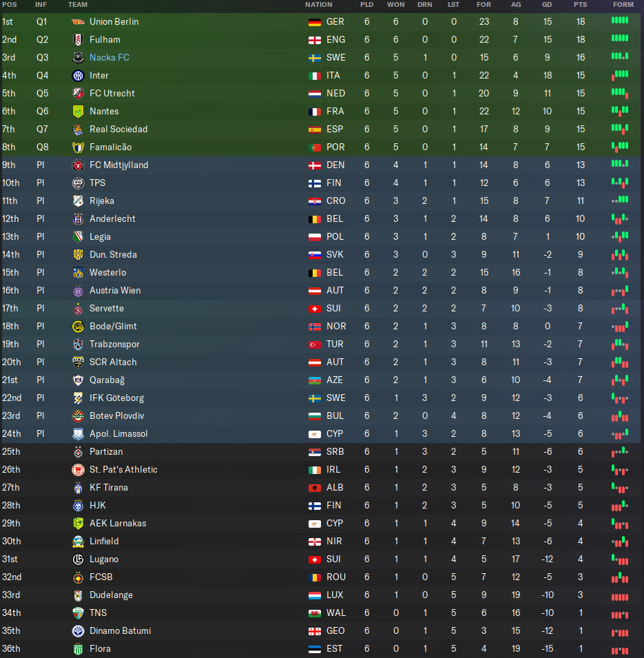
Task: Click the Inter club crest
Action: tap(78, 75)
